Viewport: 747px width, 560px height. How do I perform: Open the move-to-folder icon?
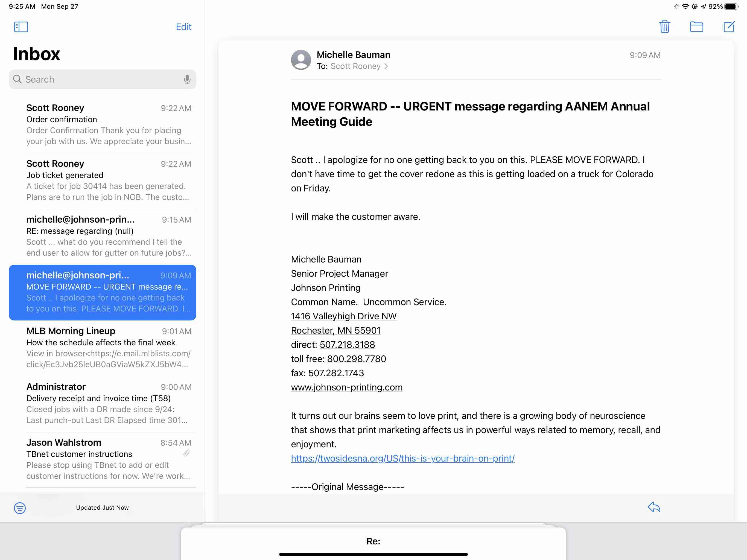(696, 27)
